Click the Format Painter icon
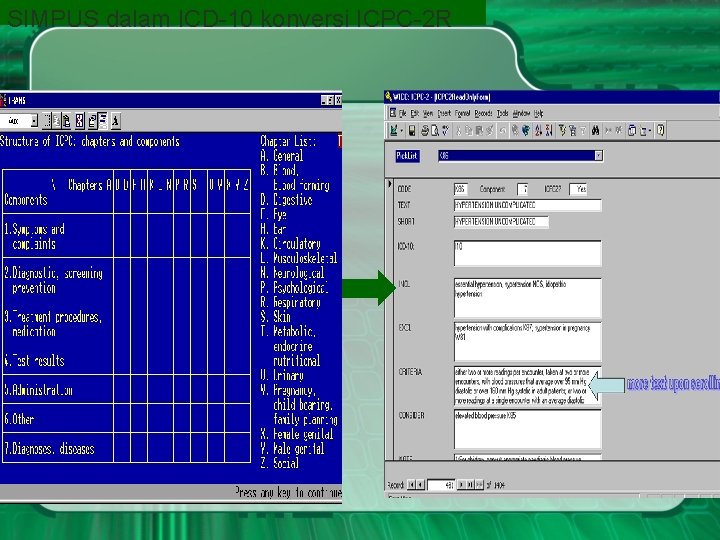Image resolution: width=720 pixels, height=540 pixels. point(489,130)
